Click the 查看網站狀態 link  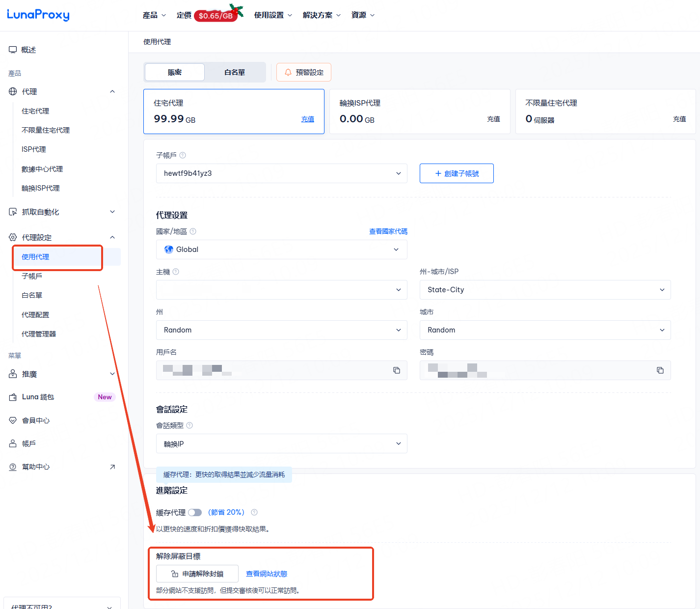click(x=267, y=574)
